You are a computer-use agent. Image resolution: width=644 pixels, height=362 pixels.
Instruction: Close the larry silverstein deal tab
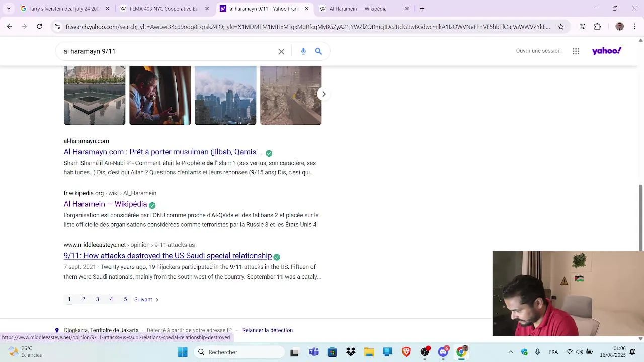(107, 9)
